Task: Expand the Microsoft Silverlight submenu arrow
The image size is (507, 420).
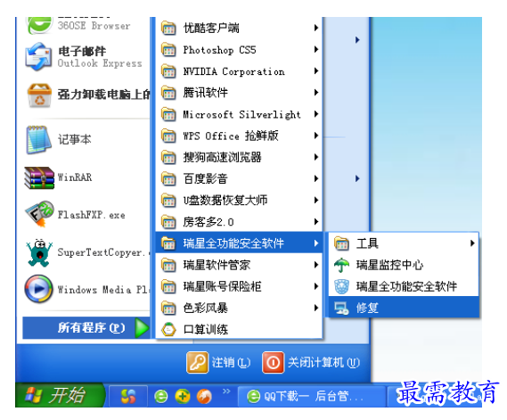Action: [x=316, y=114]
